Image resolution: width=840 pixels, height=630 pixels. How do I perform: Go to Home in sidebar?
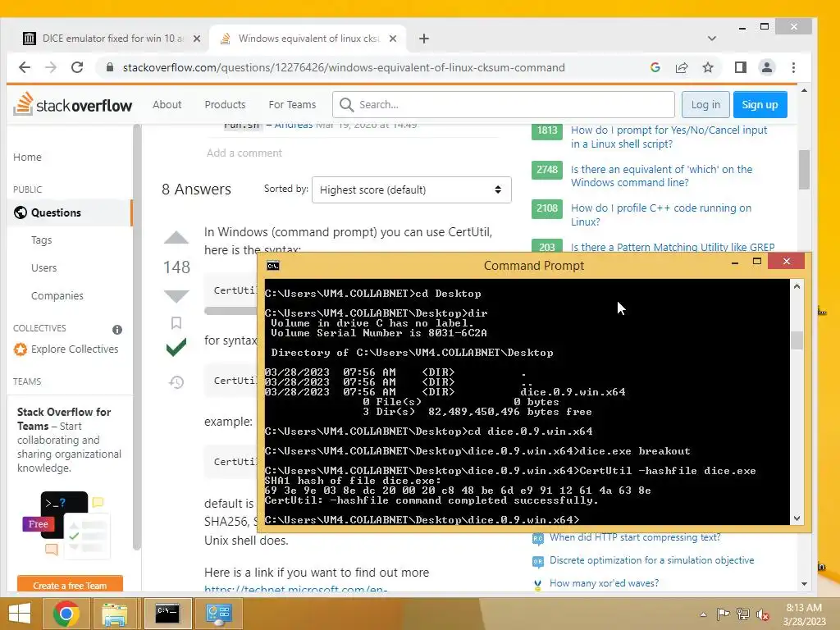pyautogui.click(x=27, y=157)
